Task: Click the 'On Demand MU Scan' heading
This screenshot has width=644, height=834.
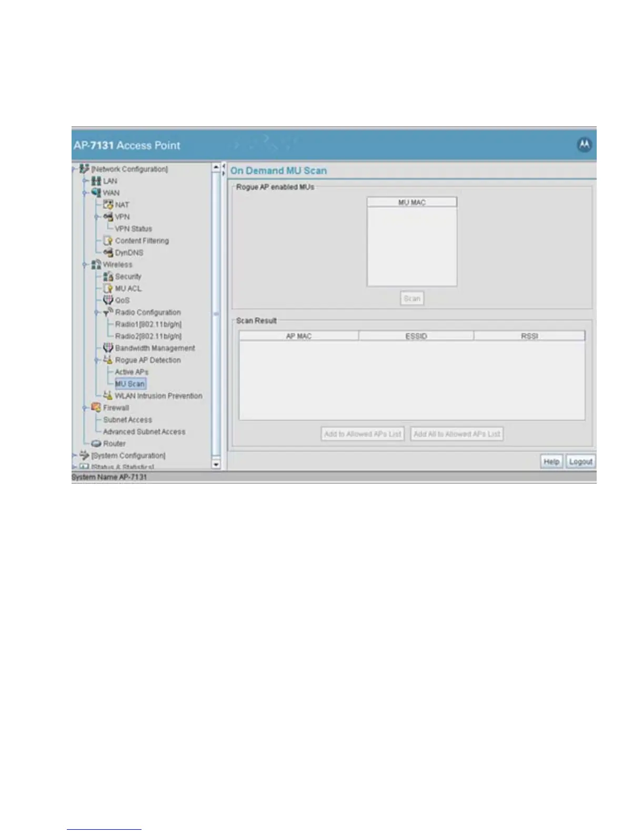Action: point(278,171)
